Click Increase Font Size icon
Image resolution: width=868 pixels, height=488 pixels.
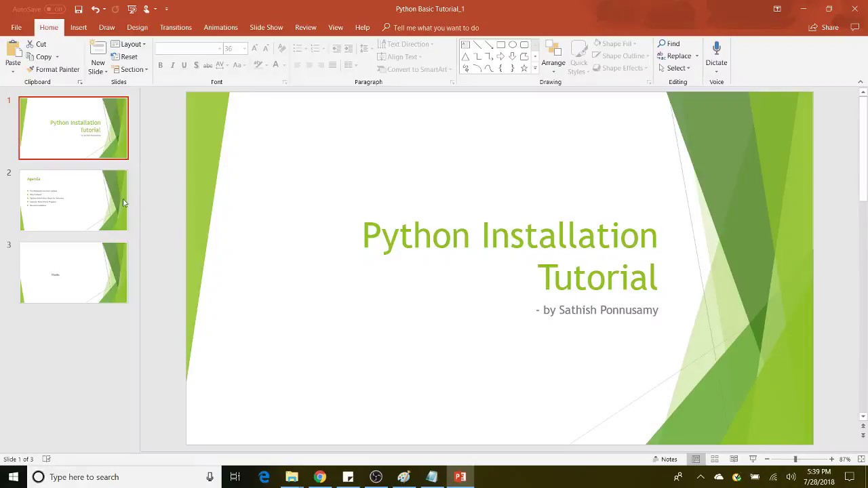[255, 48]
